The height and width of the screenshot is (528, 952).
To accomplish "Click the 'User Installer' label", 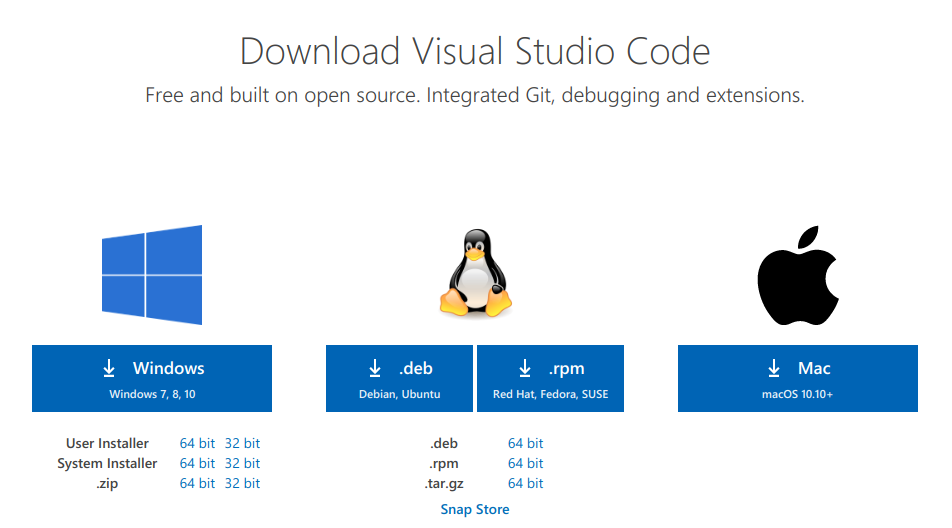I will [x=107, y=444].
